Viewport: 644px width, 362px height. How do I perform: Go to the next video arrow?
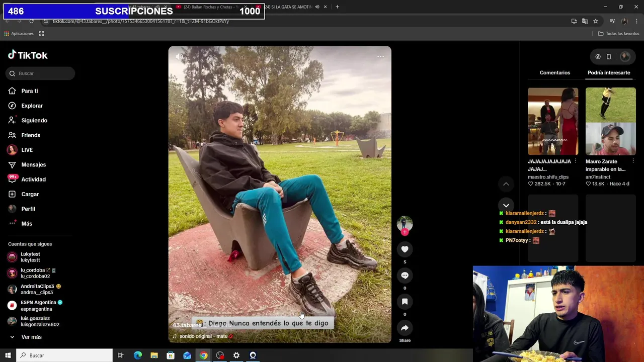[506, 206]
